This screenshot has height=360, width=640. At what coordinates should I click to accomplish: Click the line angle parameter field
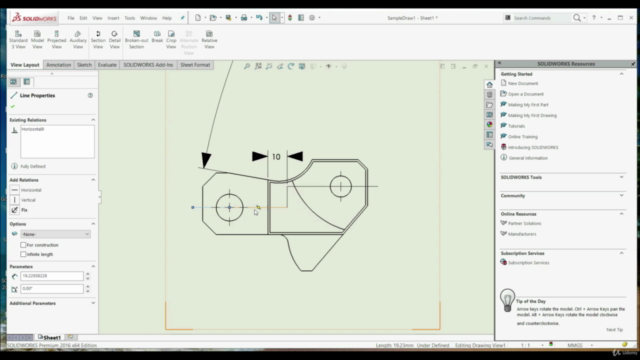pyautogui.click(x=52, y=289)
